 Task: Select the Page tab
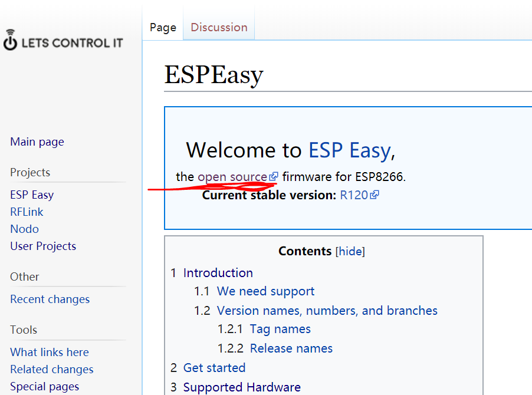click(162, 27)
